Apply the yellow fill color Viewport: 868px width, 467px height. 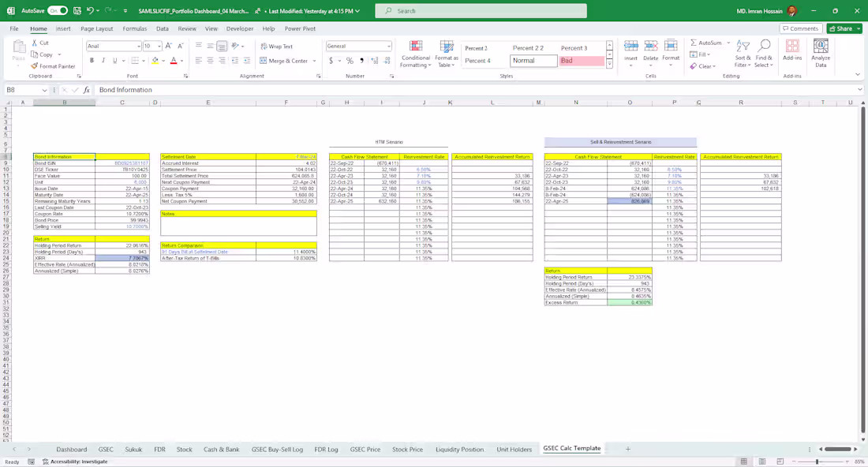click(x=155, y=60)
